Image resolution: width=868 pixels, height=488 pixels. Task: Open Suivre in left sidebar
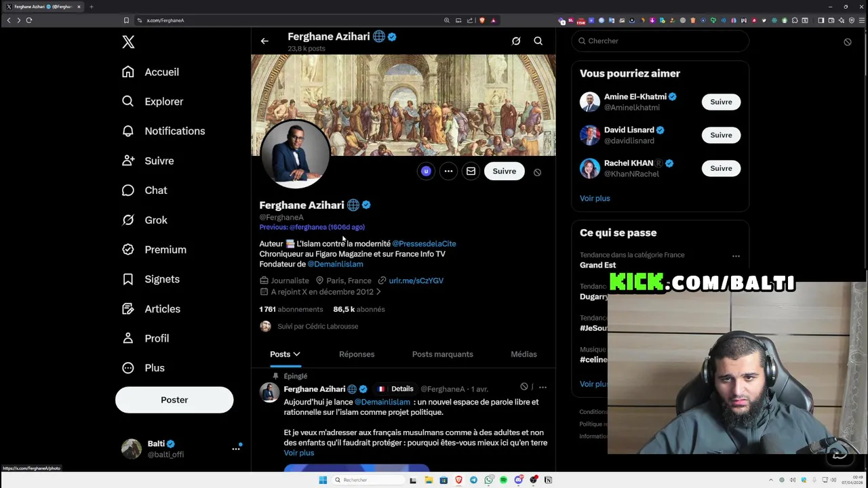pyautogui.click(x=148, y=161)
